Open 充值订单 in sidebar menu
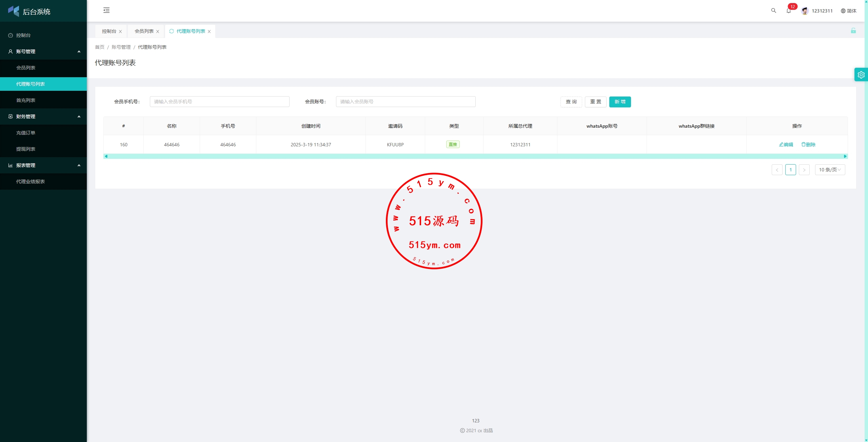868x442 pixels. coord(26,133)
